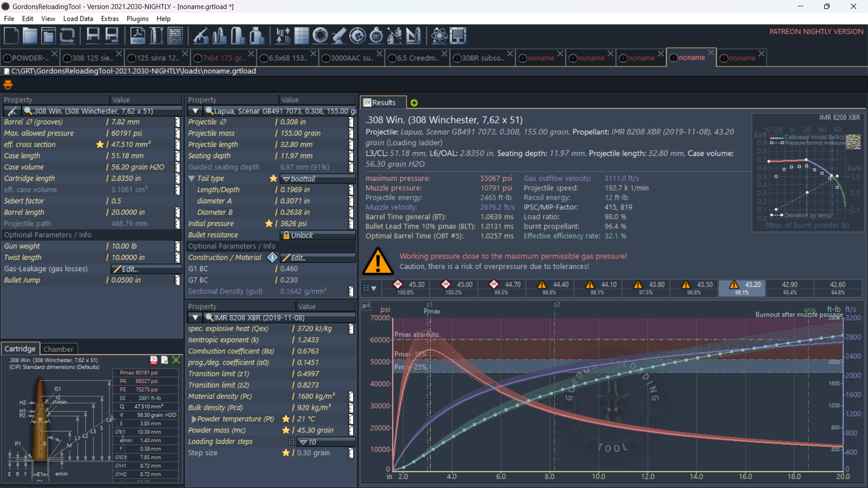
Task: Expand the Powder temperature (Pt) row
Action: [193, 419]
